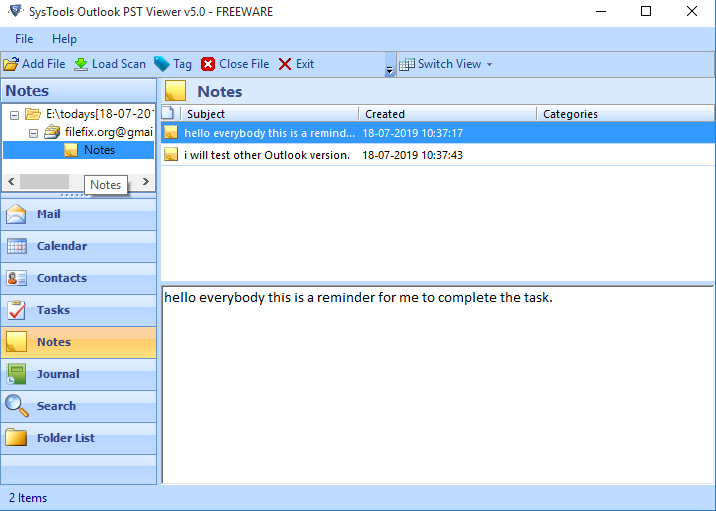Click the note icon of 'i will test' row

[171, 154]
